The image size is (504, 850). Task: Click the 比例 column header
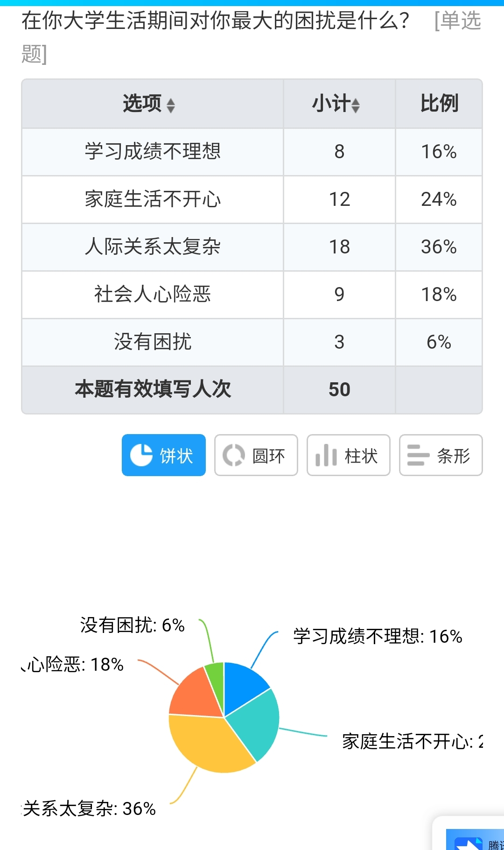pos(439,104)
